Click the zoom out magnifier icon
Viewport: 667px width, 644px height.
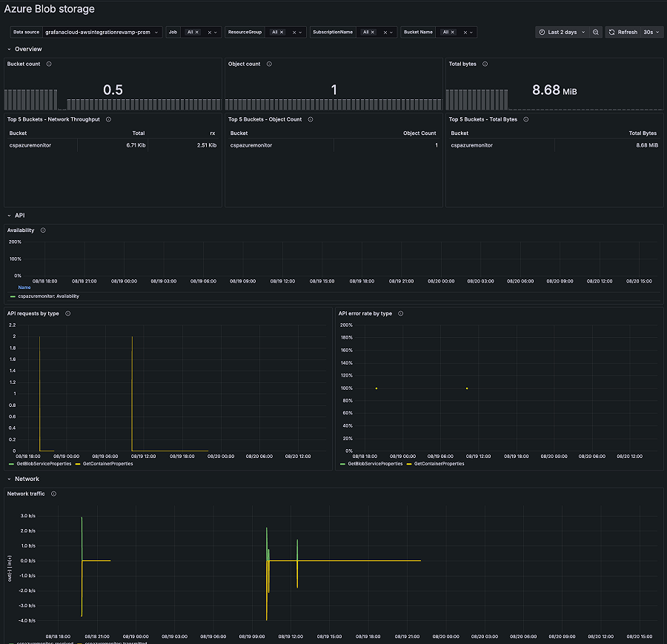point(594,32)
